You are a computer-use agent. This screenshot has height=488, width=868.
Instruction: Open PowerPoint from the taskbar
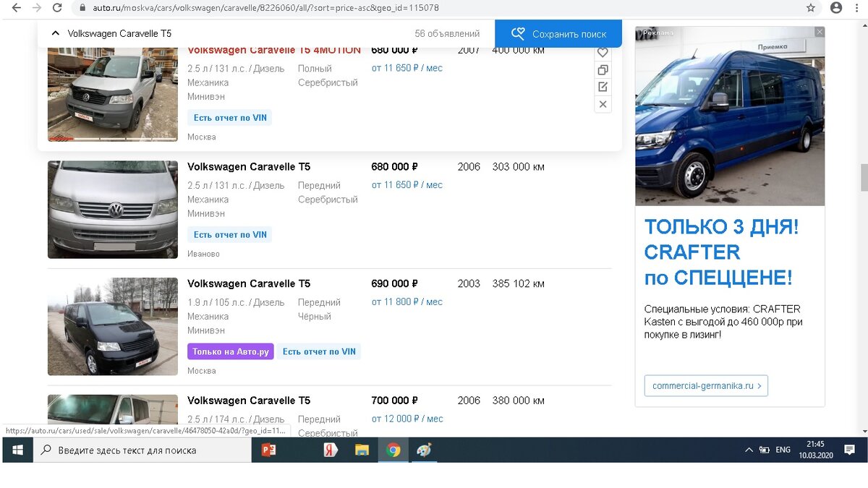coord(268,450)
